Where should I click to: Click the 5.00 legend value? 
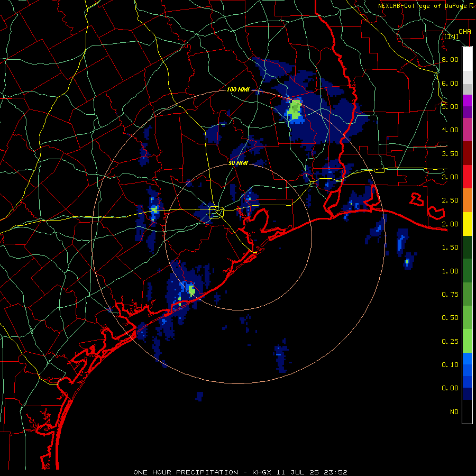[x=450, y=106]
